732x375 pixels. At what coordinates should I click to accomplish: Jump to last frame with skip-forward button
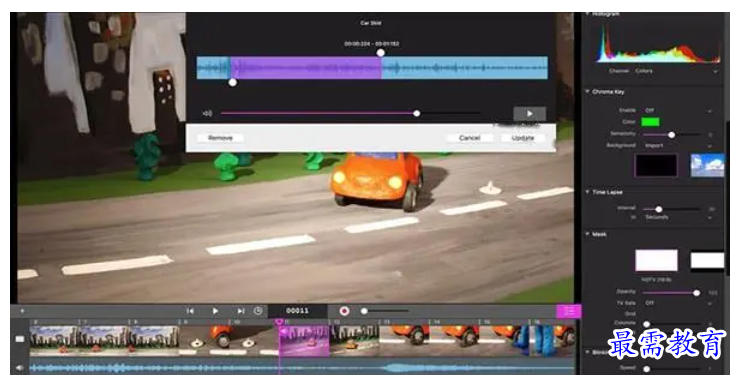tap(241, 311)
